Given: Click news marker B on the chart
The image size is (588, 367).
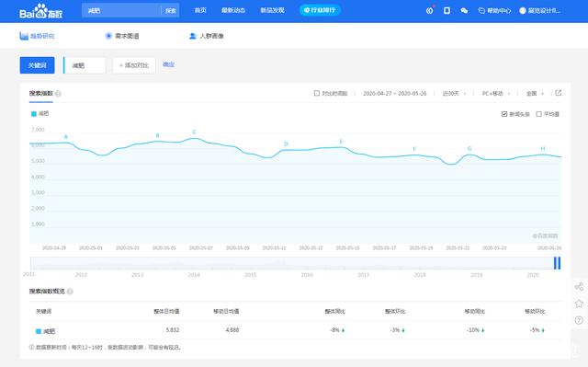Looking at the screenshot, I should click(157, 135).
